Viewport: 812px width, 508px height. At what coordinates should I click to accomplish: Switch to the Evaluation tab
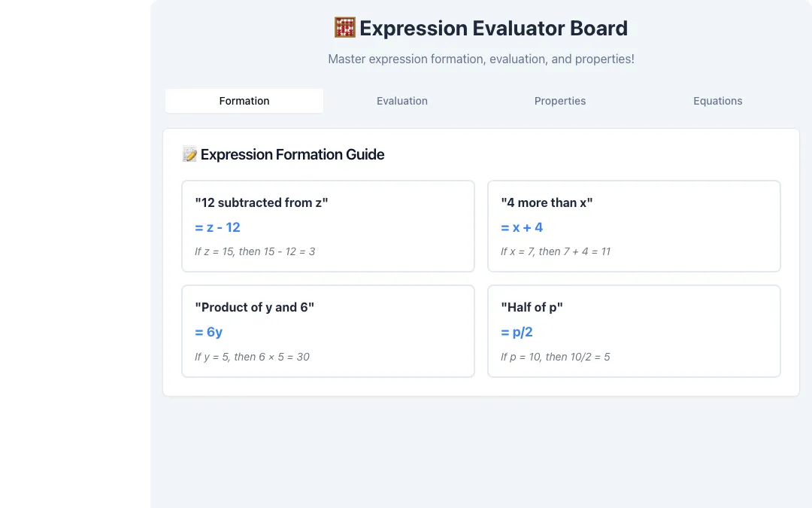pos(401,101)
